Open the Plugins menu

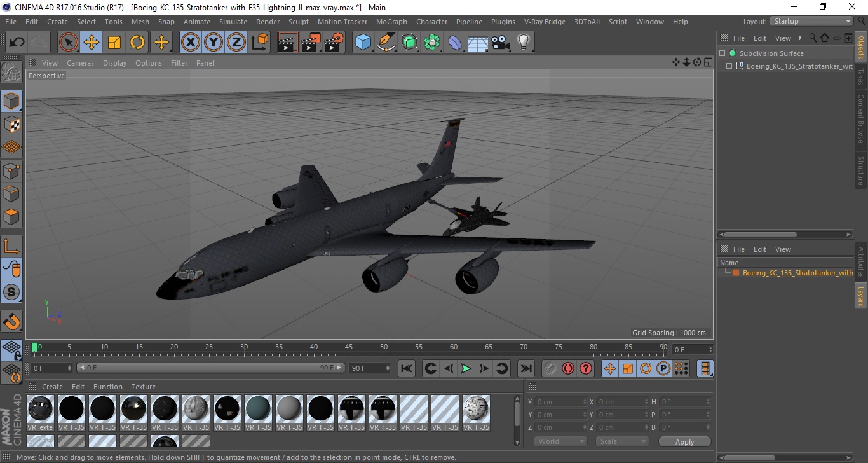click(503, 22)
